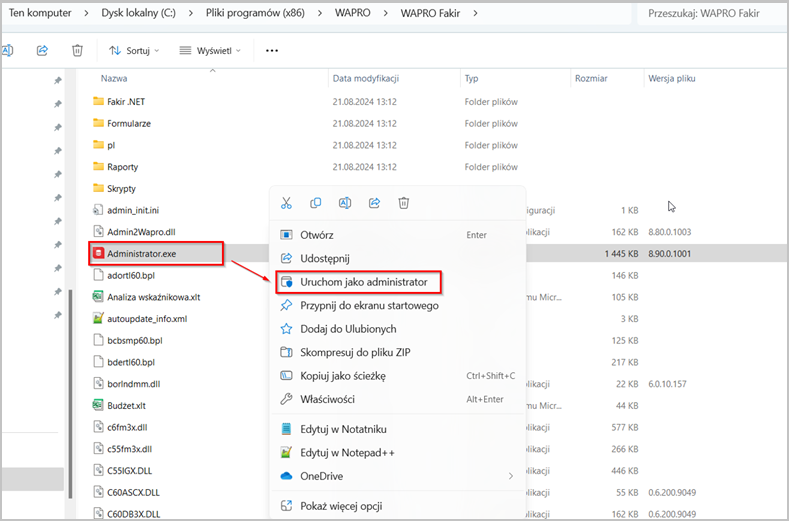Click the Rename icon in context menu
The image size is (789, 521).
coord(345,203)
